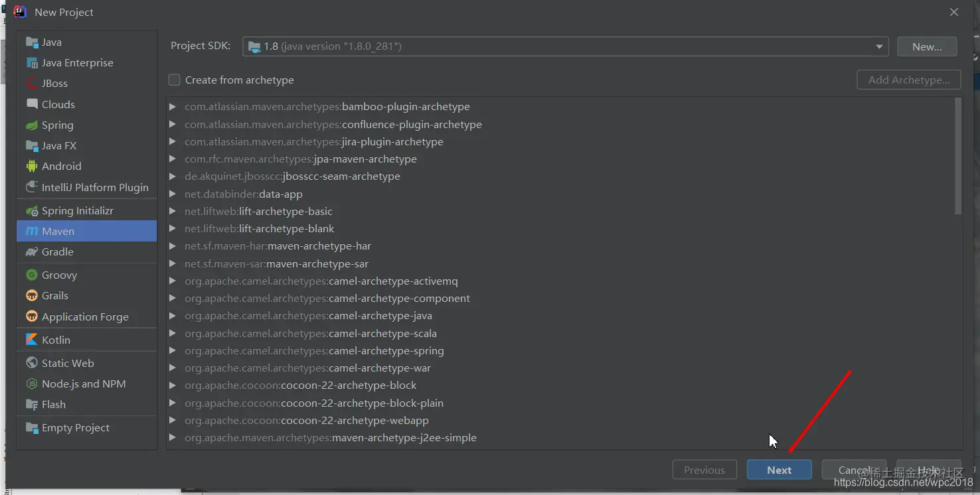The height and width of the screenshot is (495, 980).
Task: Expand the maven-archetype-j2ee-simple tree arrow
Action: (x=173, y=437)
